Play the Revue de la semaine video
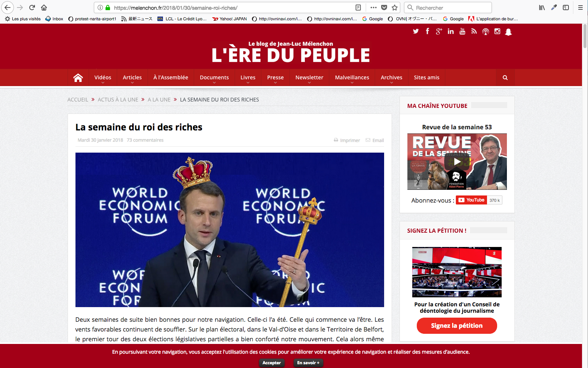 (457, 162)
